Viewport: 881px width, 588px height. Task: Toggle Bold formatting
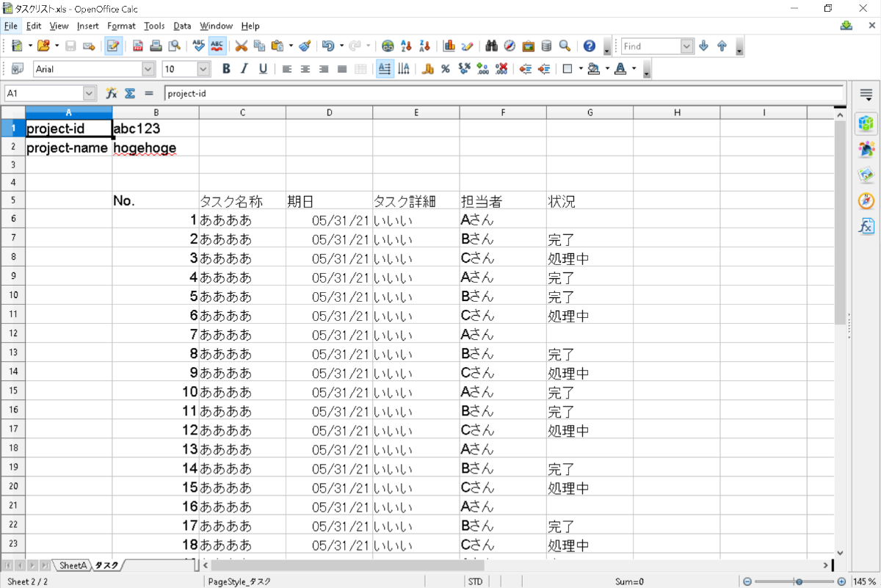pyautogui.click(x=226, y=69)
